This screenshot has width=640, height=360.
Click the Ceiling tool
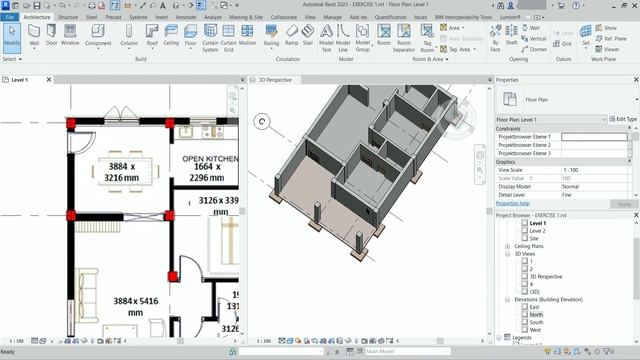point(171,35)
